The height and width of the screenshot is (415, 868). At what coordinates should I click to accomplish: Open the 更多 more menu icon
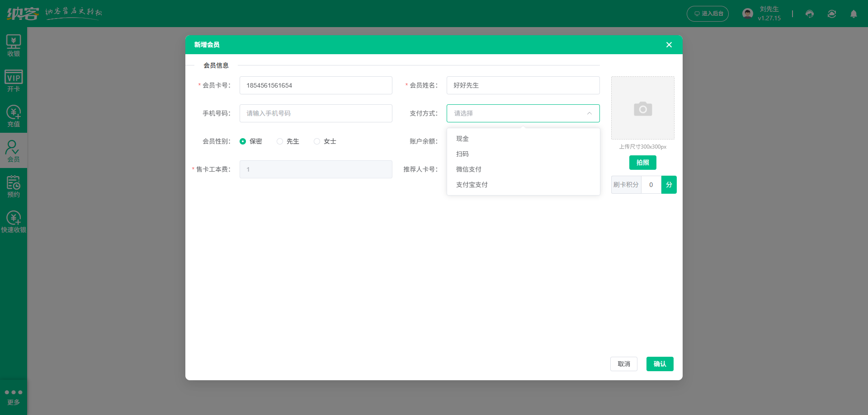[x=14, y=396]
